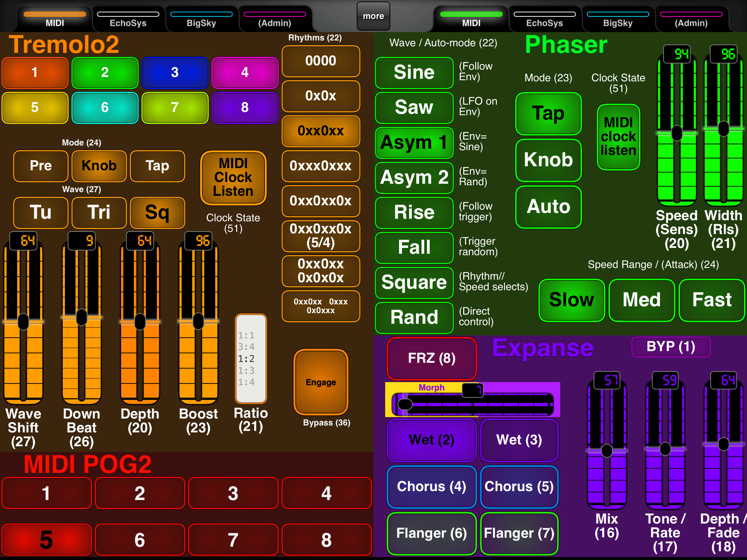747x560 pixels.
Task: Adjust the Wave Shift (27) slider
Action: [23, 322]
